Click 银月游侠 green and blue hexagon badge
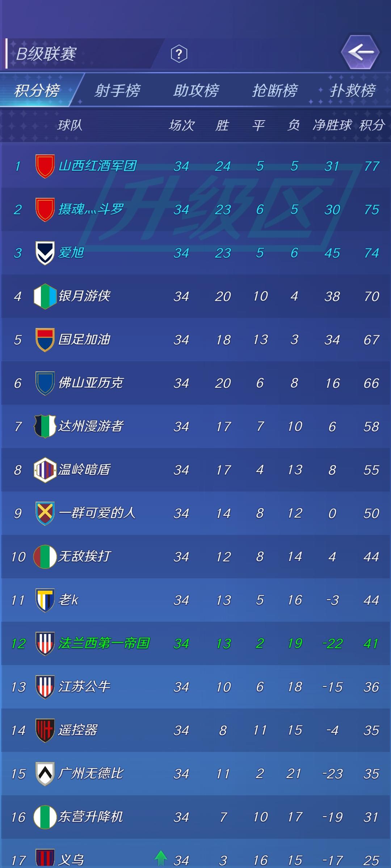 45,296
